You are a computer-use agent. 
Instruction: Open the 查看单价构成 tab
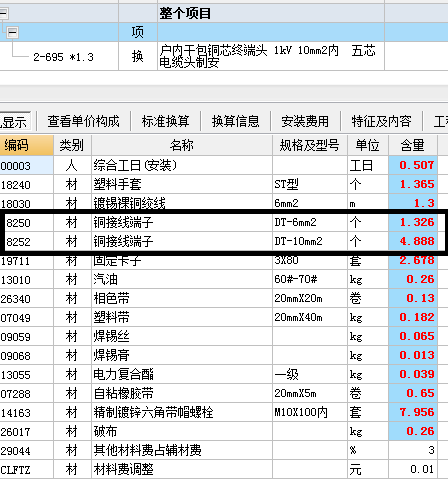pyautogui.click(x=83, y=121)
